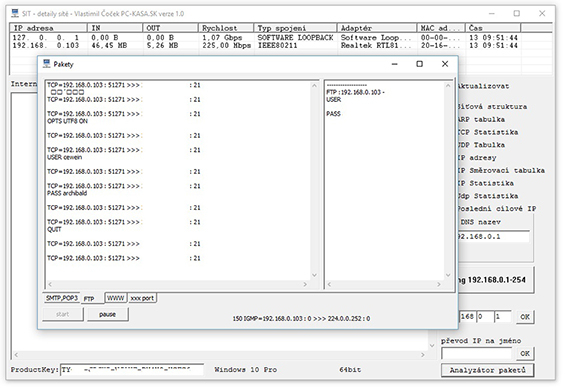The height and width of the screenshot is (389, 565).
Task: Click the packet list scroll right arrow
Action: tap(305, 285)
